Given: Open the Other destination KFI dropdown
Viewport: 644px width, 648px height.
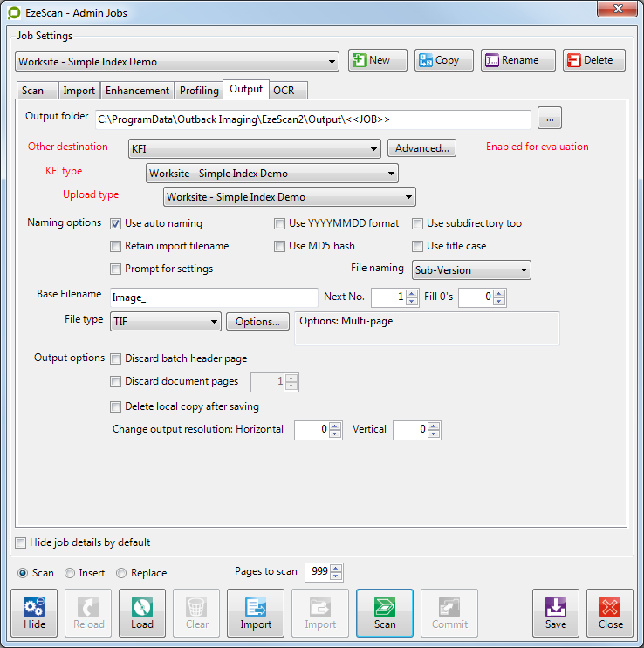Looking at the screenshot, I should point(254,149).
